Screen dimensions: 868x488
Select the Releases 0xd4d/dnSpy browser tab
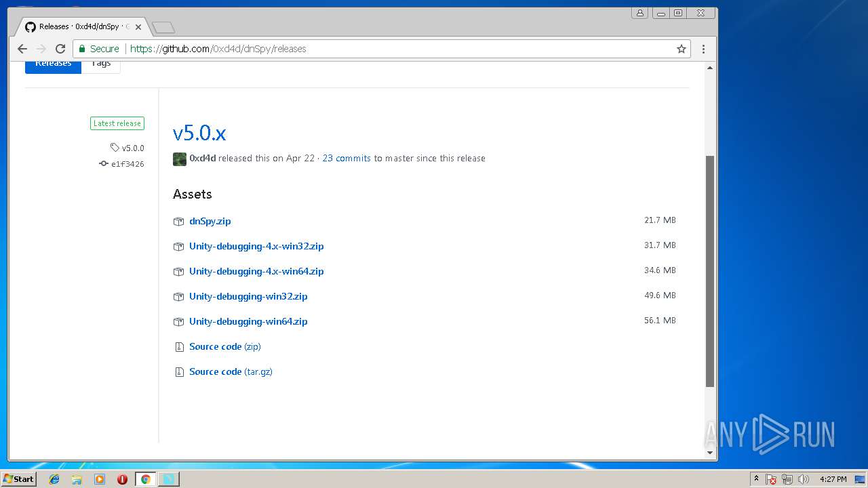click(80, 26)
